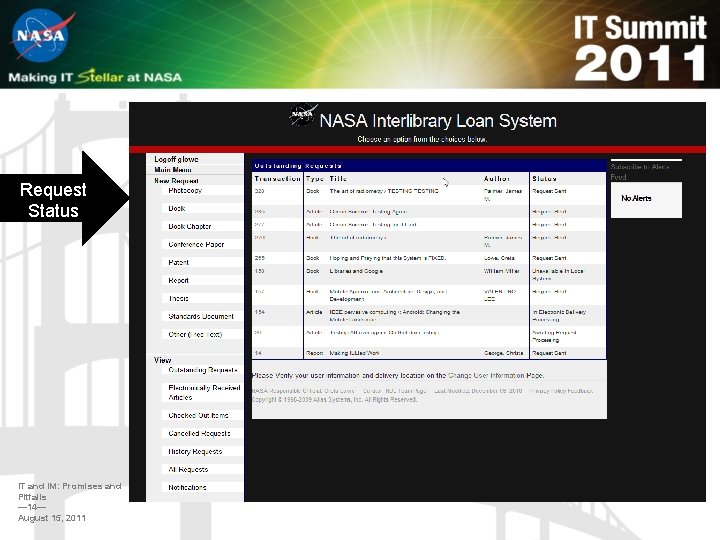Open the Thesis request form
Viewport: 720px width, 540px height.
pos(178,298)
